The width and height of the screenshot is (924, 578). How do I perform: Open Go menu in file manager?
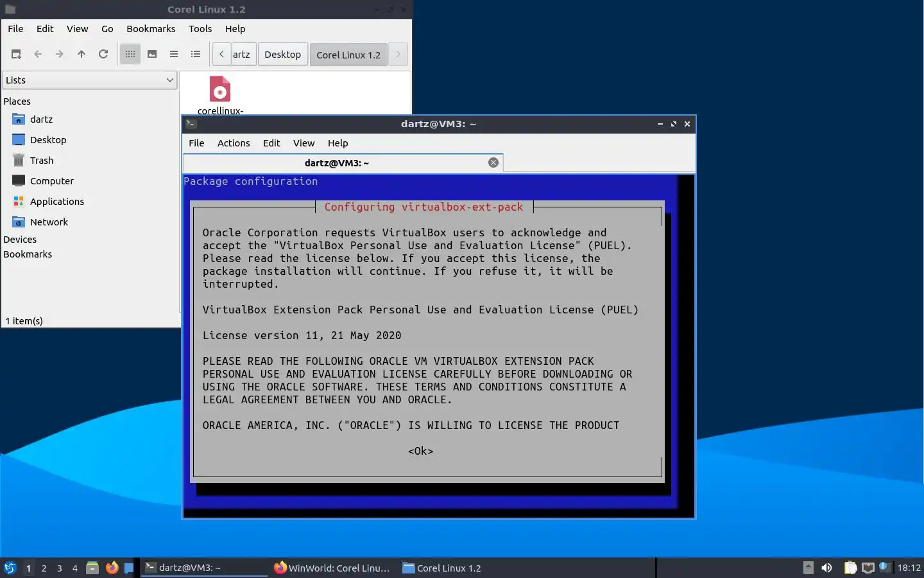(x=107, y=29)
